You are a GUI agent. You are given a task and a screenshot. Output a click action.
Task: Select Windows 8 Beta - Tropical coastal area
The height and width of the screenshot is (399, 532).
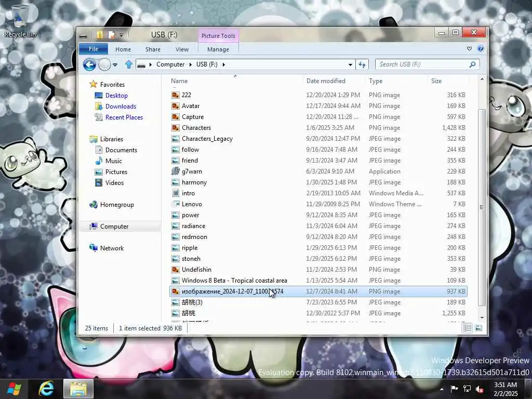pos(318,280)
